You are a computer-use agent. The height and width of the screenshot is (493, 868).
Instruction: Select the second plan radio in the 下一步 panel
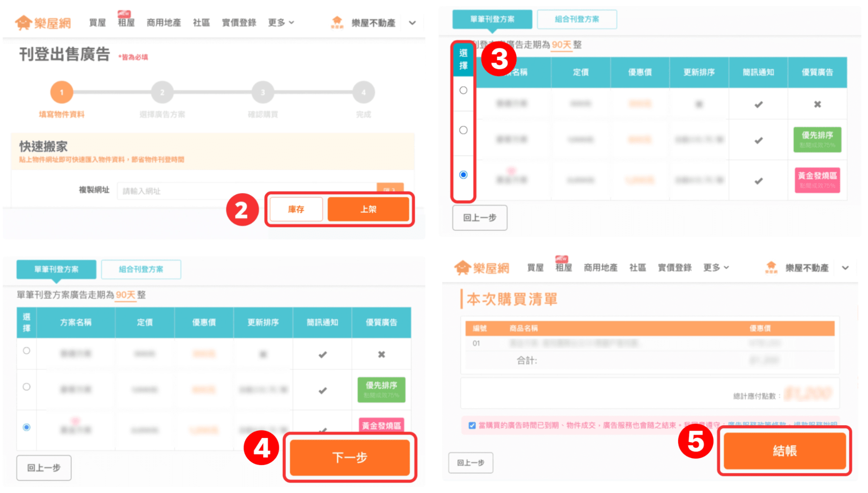point(26,387)
